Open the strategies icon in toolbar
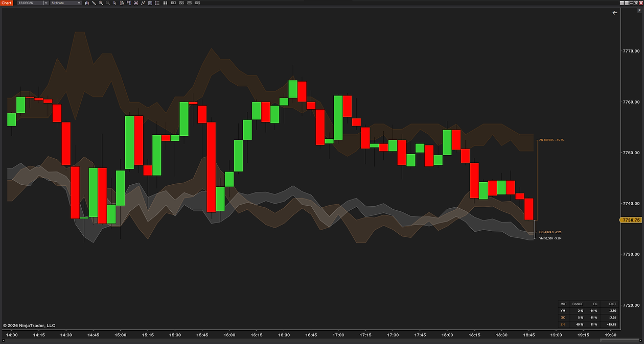Image resolution: width=644 pixels, height=344 pixels. (150, 3)
